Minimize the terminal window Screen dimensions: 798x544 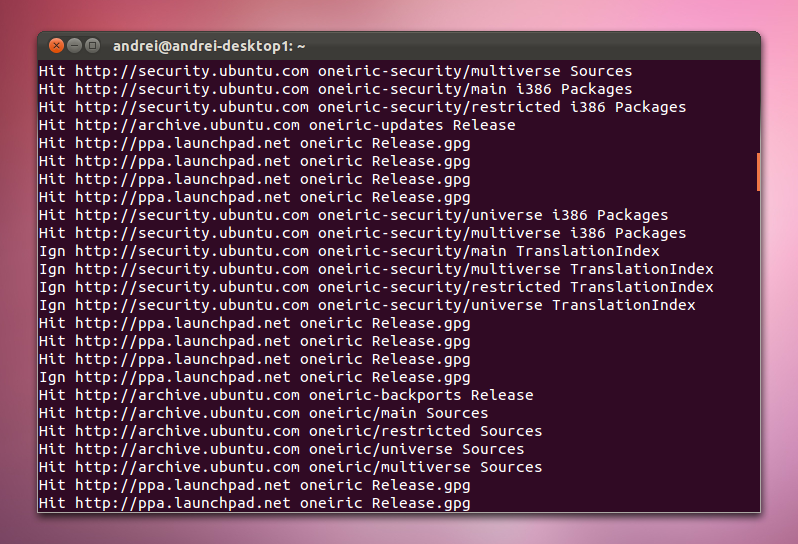pos(74,46)
